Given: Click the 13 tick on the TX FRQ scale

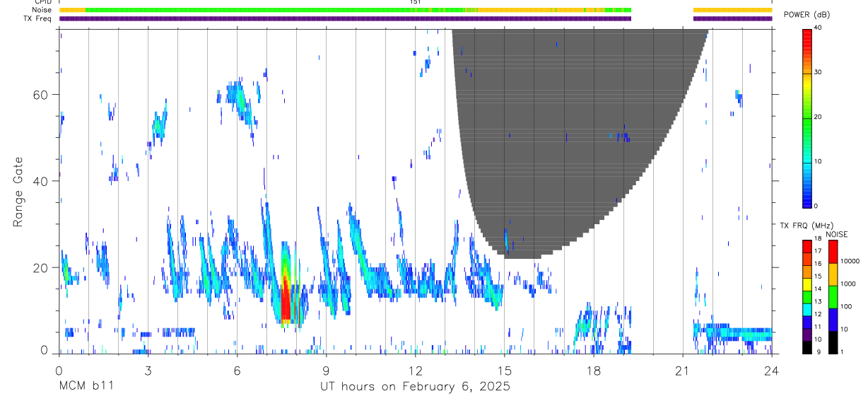Looking at the screenshot, I should [819, 301].
